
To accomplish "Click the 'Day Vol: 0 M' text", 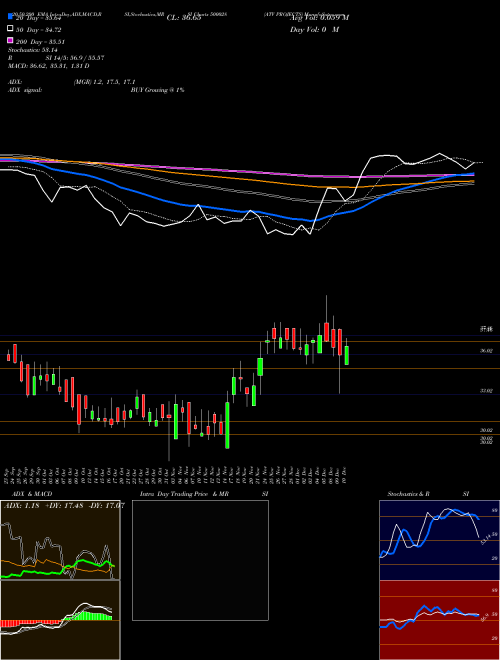I will [x=314, y=30].
